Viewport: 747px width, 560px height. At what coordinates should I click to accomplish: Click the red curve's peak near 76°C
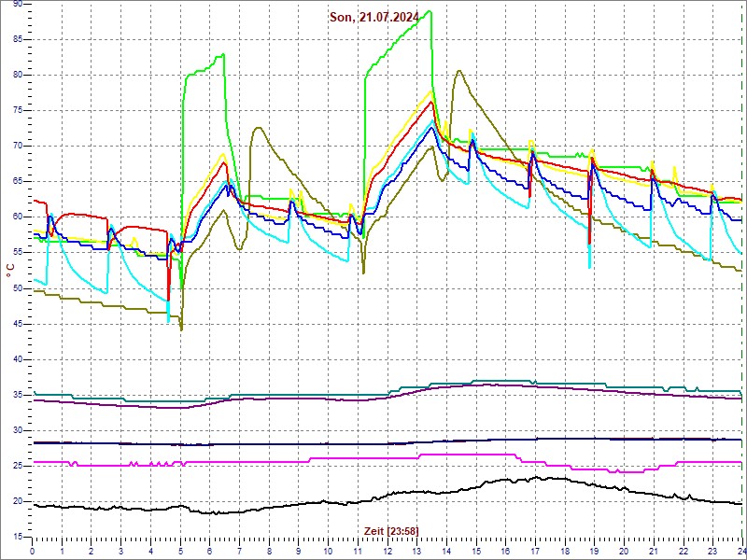pos(430,102)
